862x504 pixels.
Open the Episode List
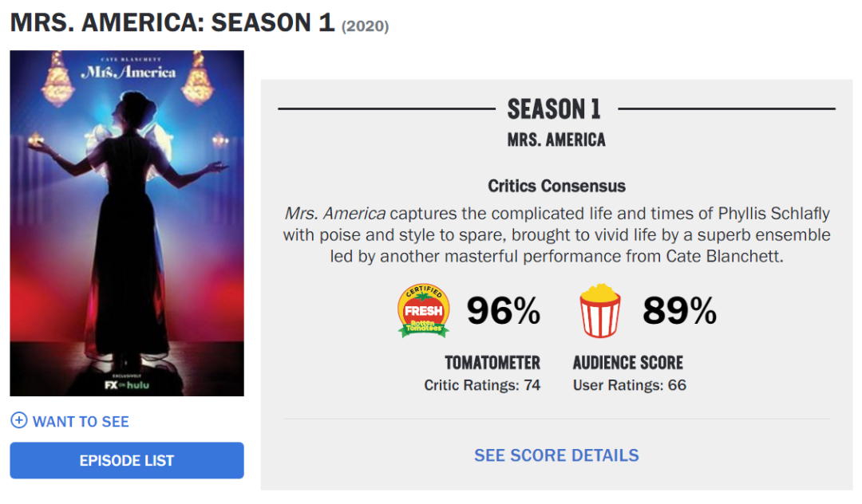click(126, 460)
